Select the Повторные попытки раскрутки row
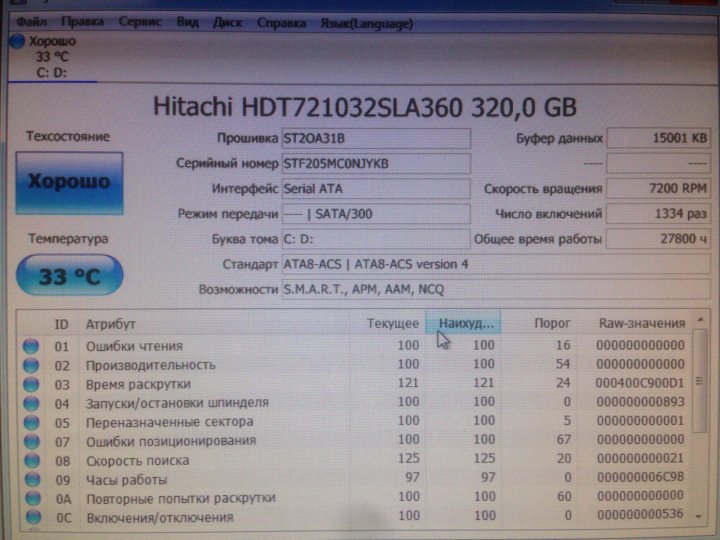This screenshot has width=720, height=540. pyautogui.click(x=356, y=498)
